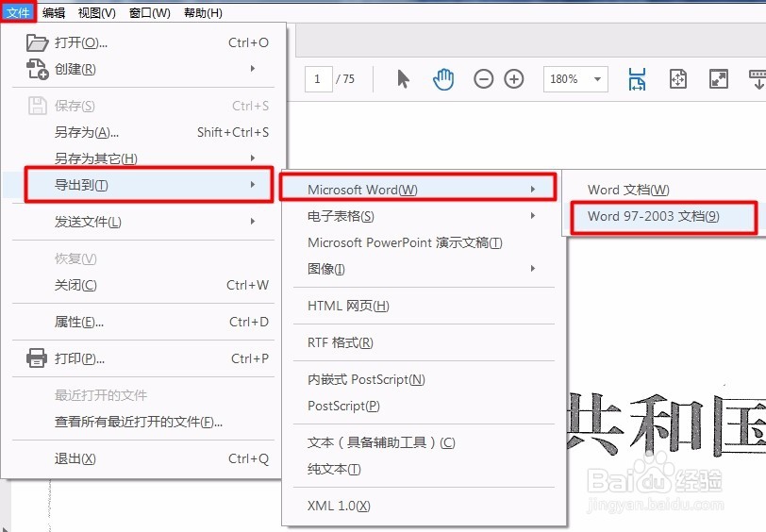The width and height of the screenshot is (766, 532).
Task: Click the zoom in plus icon
Action: 514,78
